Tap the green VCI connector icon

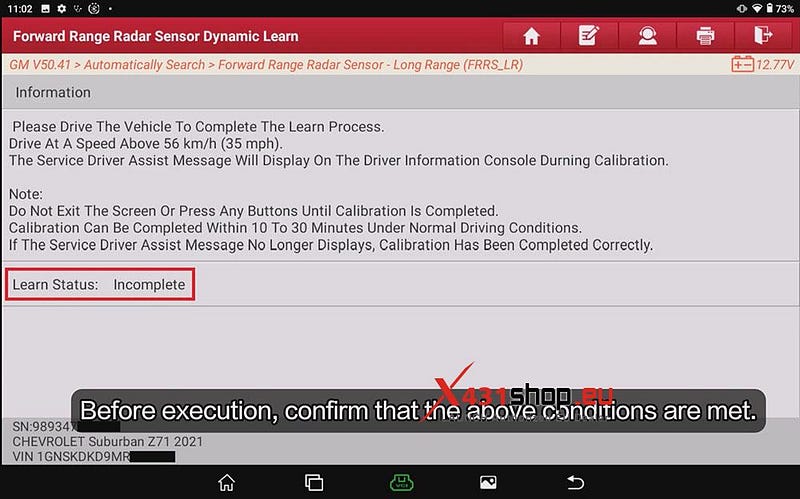(x=402, y=482)
